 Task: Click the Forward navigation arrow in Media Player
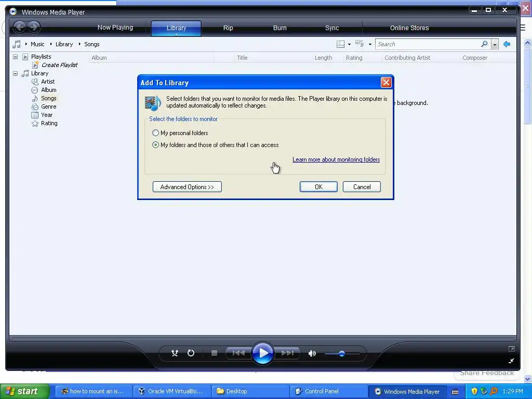(x=34, y=27)
